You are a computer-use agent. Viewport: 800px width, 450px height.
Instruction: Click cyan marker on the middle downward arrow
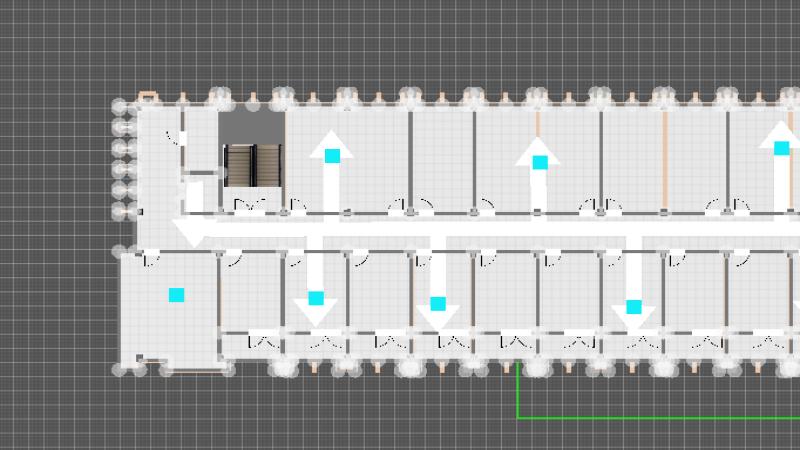pyautogui.click(x=438, y=304)
